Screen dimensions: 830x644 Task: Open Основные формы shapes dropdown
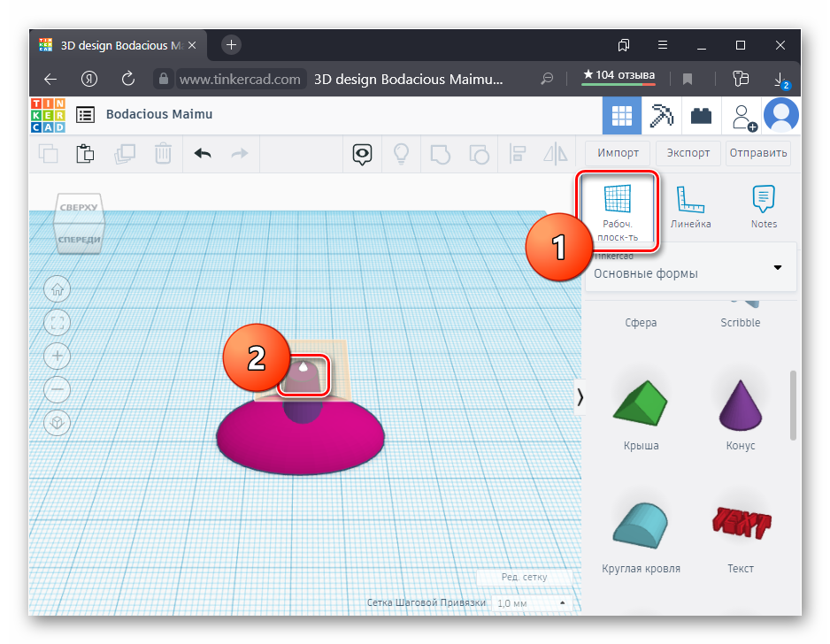point(690,268)
